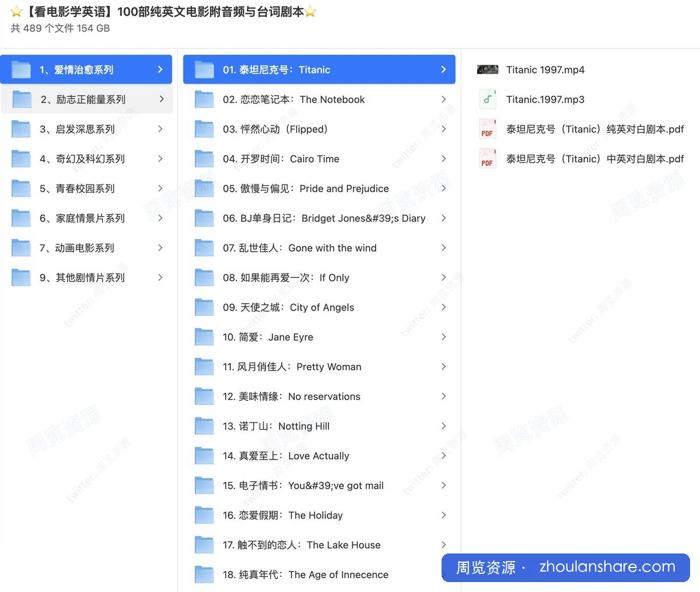
Task: Open 泰坦尼克号 (Titanic) 纯英对白剧本.pdf
Action: pyautogui.click(x=595, y=129)
